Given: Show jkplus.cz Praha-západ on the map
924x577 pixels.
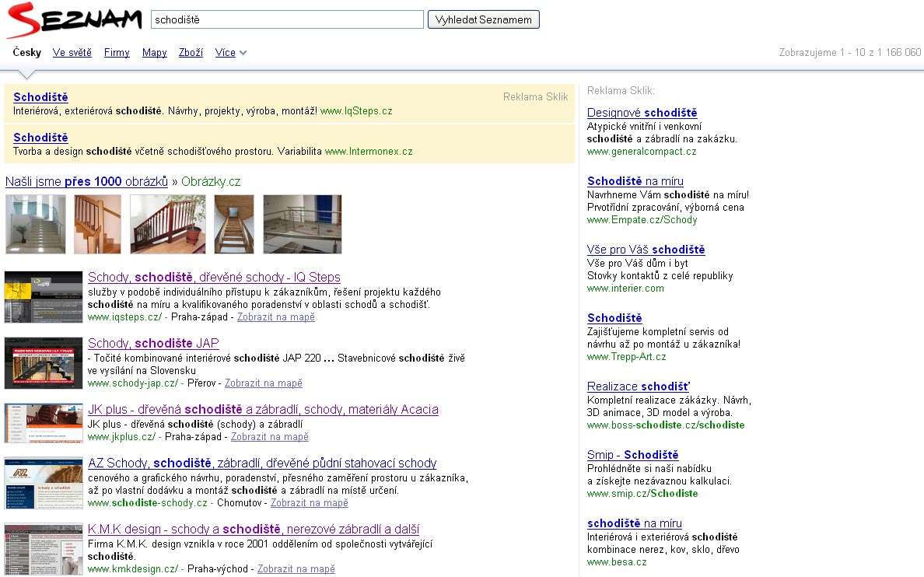Looking at the screenshot, I should pos(269,437).
